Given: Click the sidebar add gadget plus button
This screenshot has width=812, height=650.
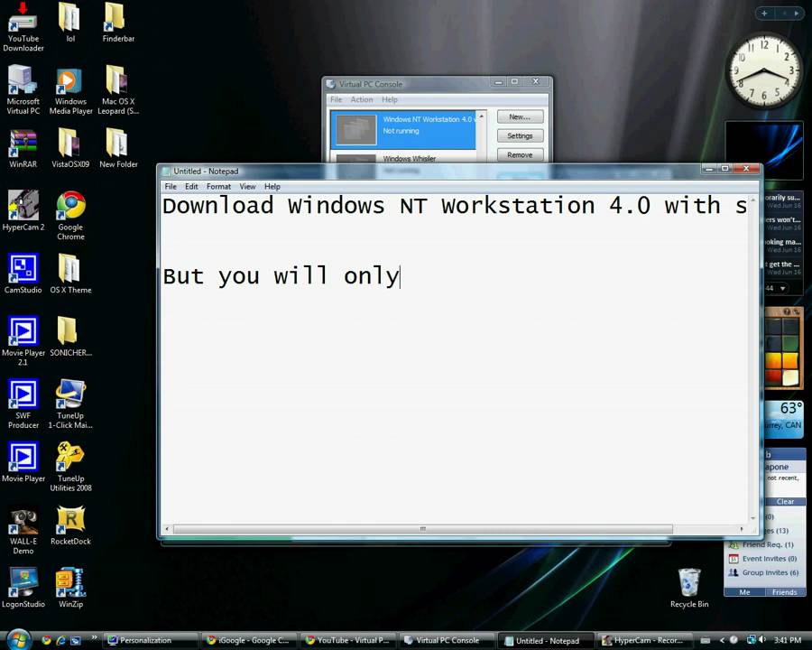Looking at the screenshot, I should coord(764,14).
